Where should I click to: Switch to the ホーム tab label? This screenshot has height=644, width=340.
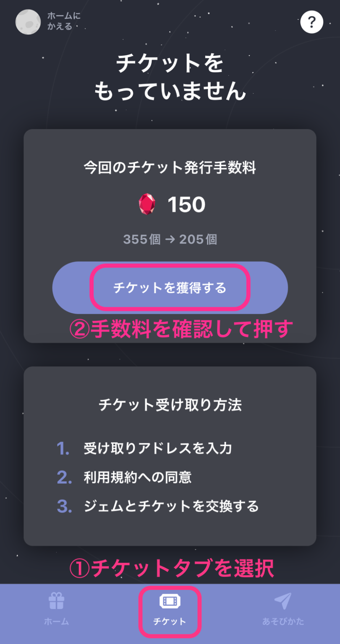[x=56, y=621]
